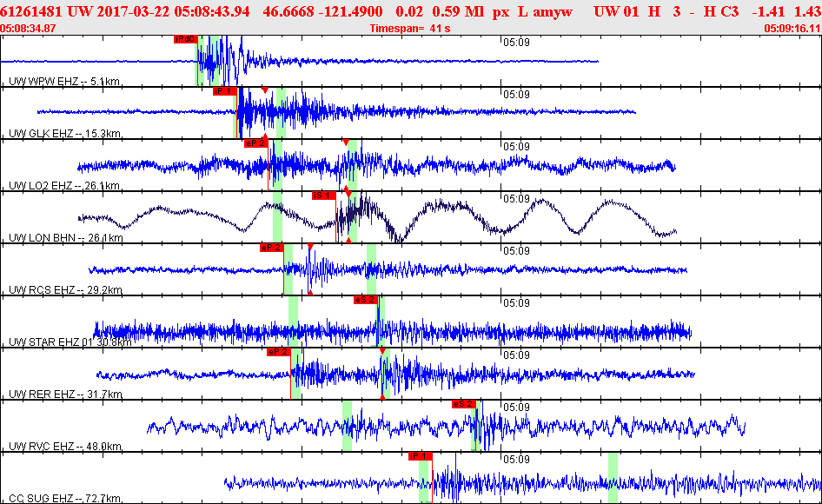Click longitude value -121.4900
822x504 pixels.
(x=349, y=11)
